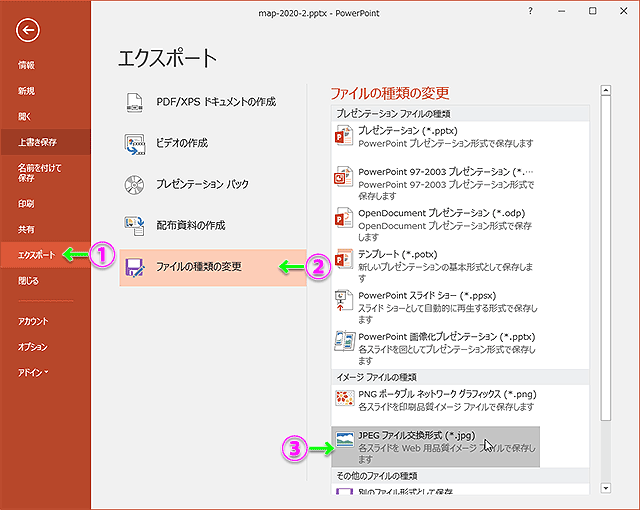Click the scrollbar down arrow
The width and height of the screenshot is (640, 510).
pyautogui.click(x=606, y=488)
